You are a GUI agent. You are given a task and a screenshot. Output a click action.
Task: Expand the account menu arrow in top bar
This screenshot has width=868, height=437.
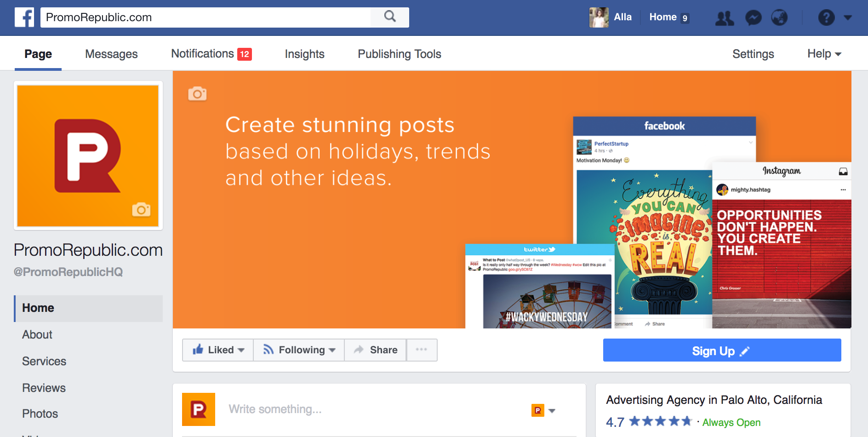[848, 18]
